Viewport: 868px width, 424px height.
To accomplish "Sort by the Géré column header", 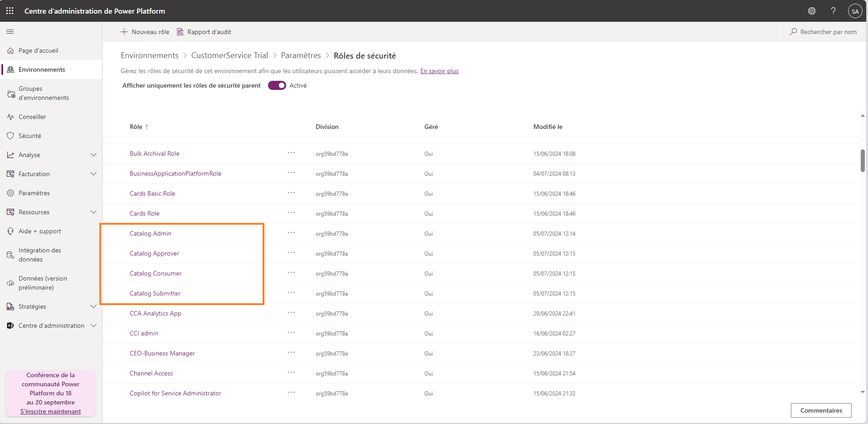I will click(431, 127).
